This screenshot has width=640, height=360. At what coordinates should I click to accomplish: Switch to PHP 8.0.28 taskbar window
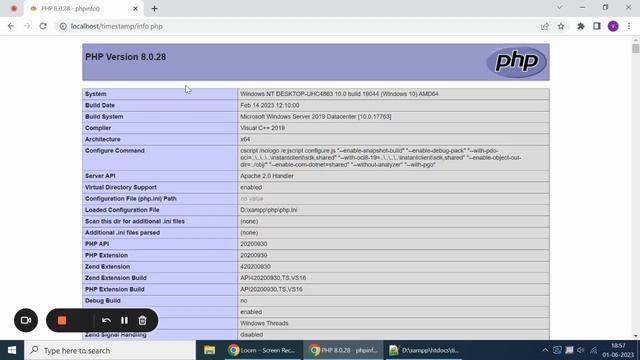343,350
